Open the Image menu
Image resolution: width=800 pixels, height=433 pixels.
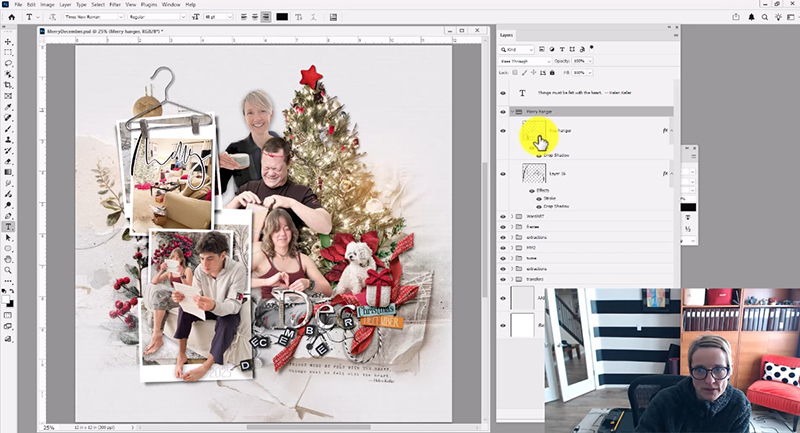(47, 5)
